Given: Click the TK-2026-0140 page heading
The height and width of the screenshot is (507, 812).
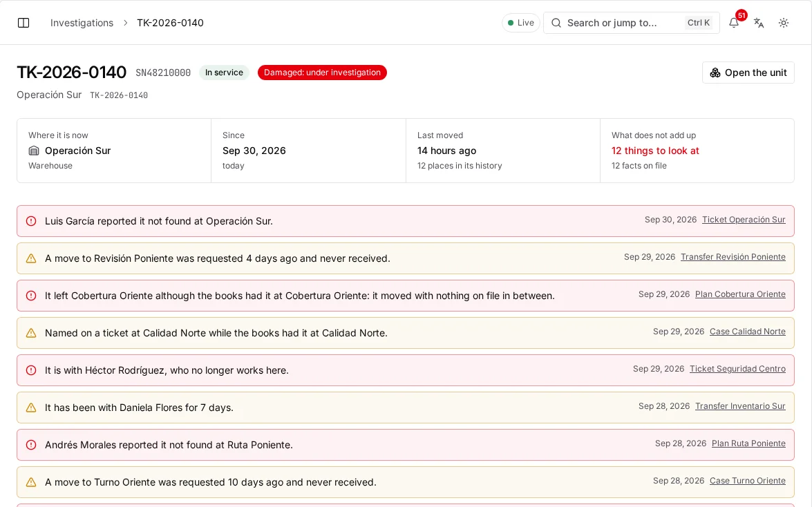Looking at the screenshot, I should click(x=71, y=73).
